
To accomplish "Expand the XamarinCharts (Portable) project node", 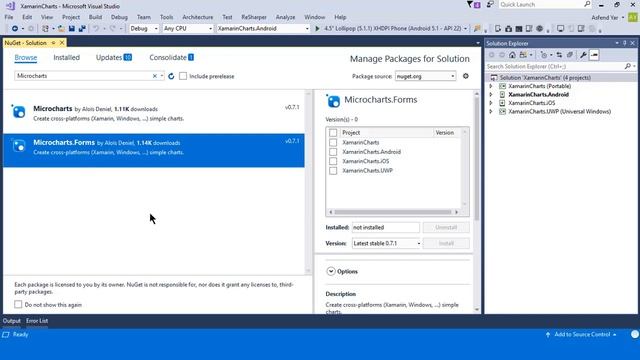I will tap(491, 86).
